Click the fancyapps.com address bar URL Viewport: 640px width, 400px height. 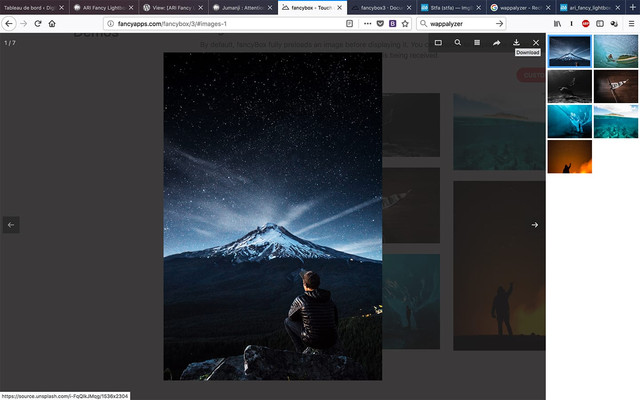[x=172, y=24]
